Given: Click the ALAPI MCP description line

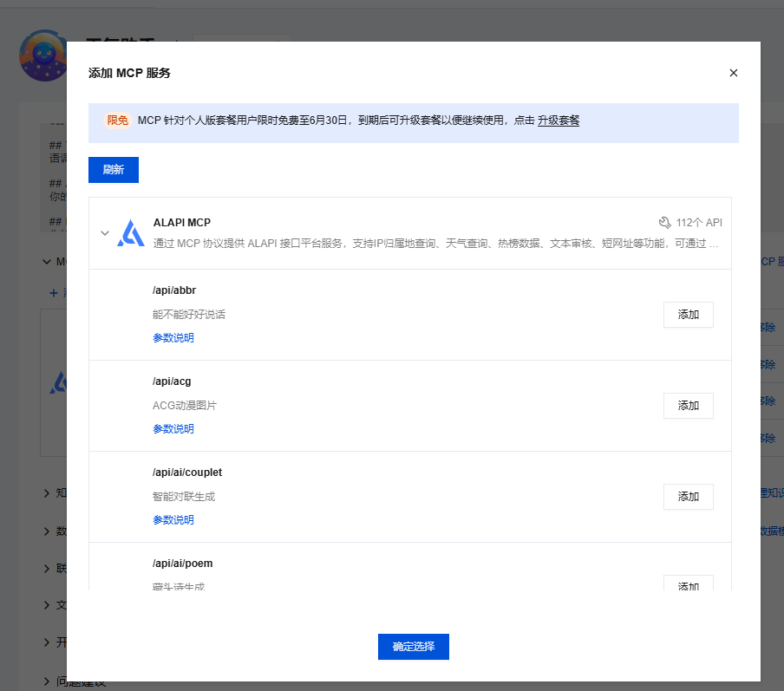Looking at the screenshot, I should pos(435,244).
